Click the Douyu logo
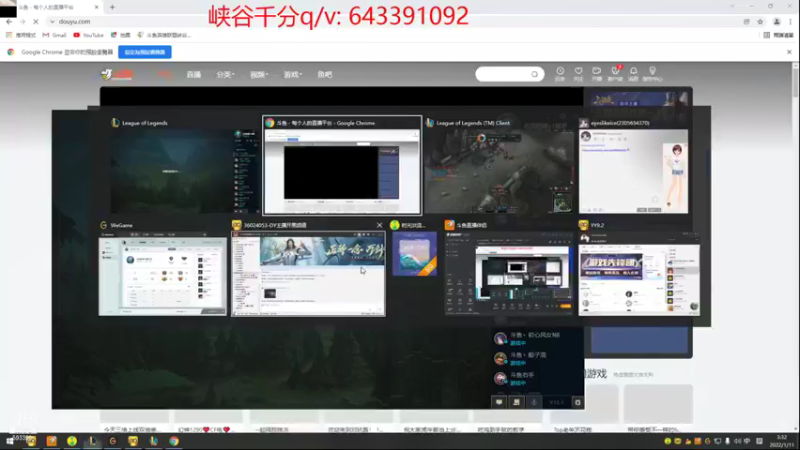The image size is (800, 450). click(117, 74)
